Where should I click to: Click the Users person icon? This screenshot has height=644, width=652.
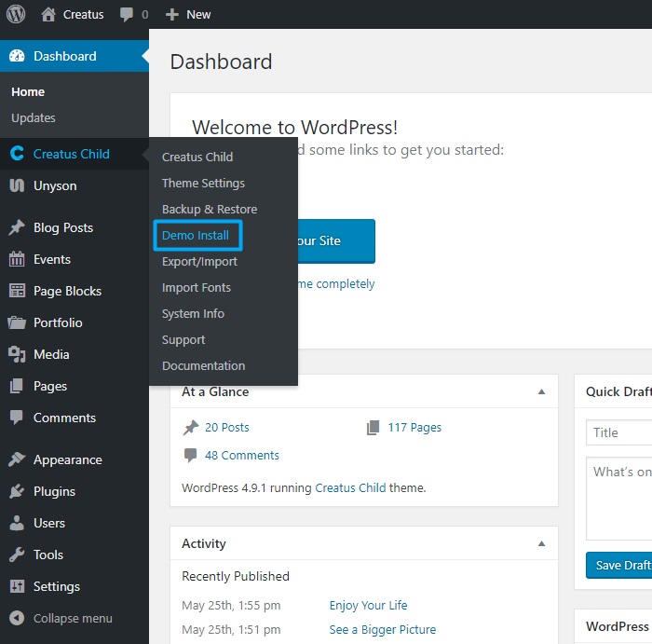pyautogui.click(x=17, y=523)
